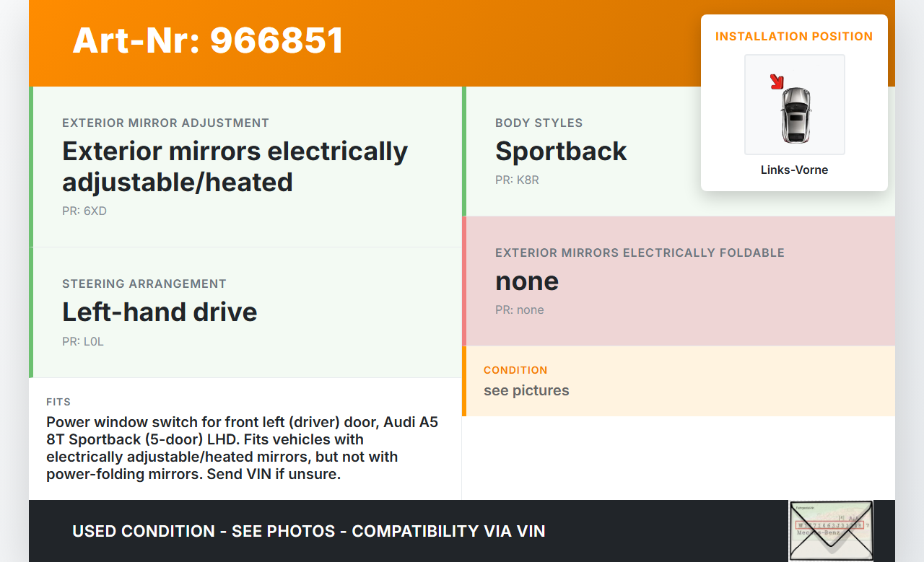Image resolution: width=924 pixels, height=562 pixels.
Task: Click the electrically foldable 'none' value
Action: [x=527, y=281]
